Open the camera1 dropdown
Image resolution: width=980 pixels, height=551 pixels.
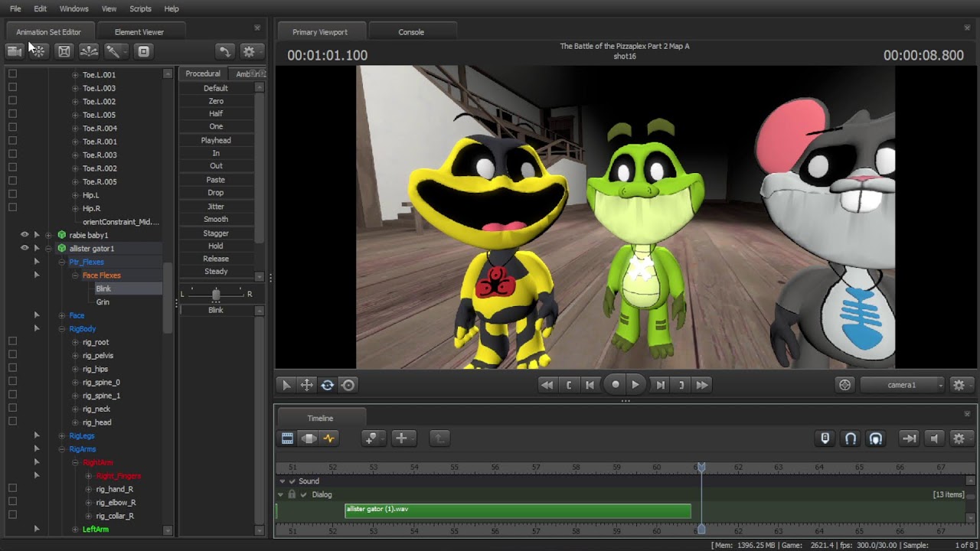click(902, 385)
